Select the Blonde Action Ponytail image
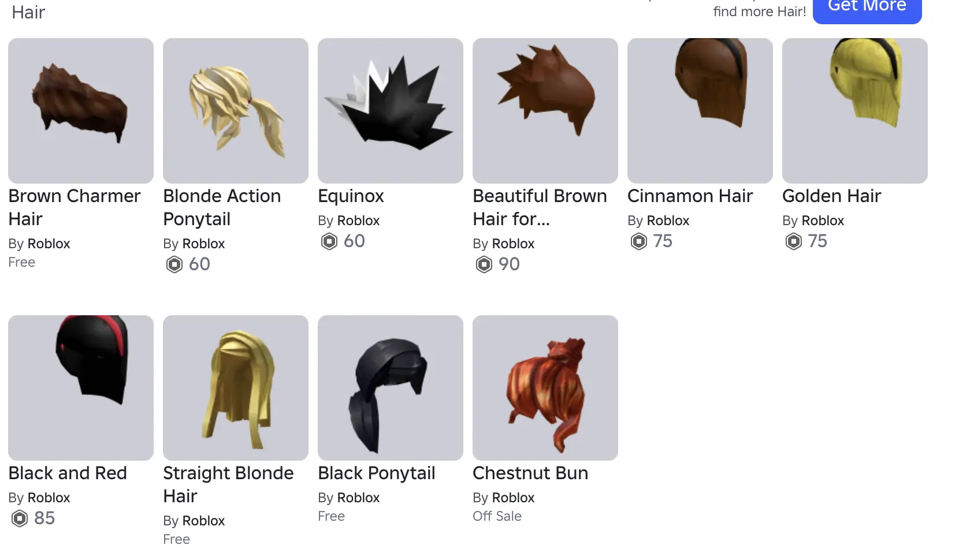Screen dimensions: 959x560 coord(236,111)
